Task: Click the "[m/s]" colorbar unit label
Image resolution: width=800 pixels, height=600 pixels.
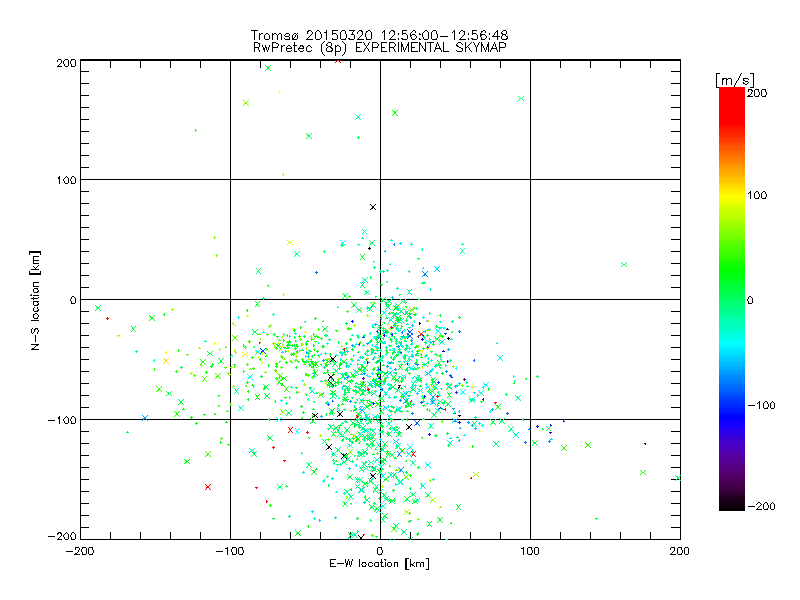Action: pyautogui.click(x=735, y=80)
